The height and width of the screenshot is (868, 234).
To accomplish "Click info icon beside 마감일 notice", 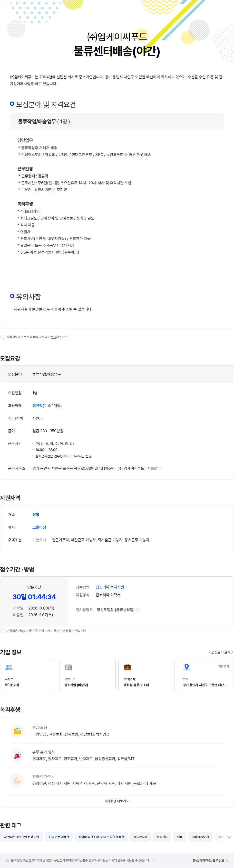I will 3,631.
